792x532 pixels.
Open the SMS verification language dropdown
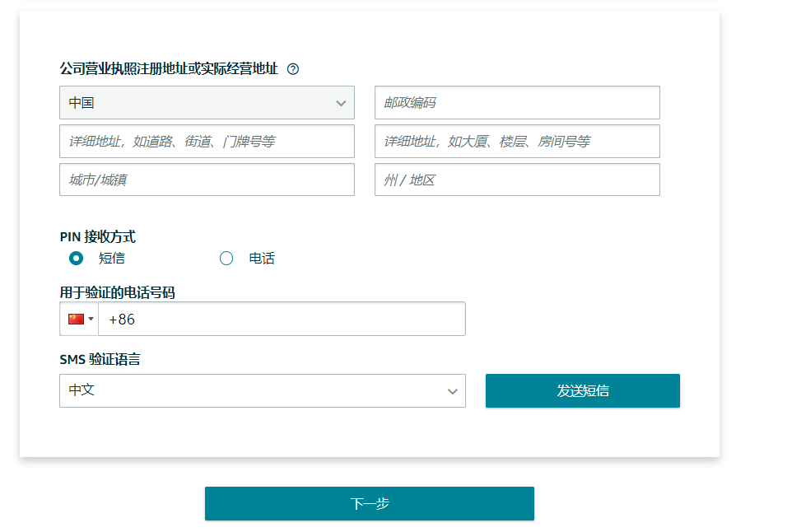tap(262, 390)
